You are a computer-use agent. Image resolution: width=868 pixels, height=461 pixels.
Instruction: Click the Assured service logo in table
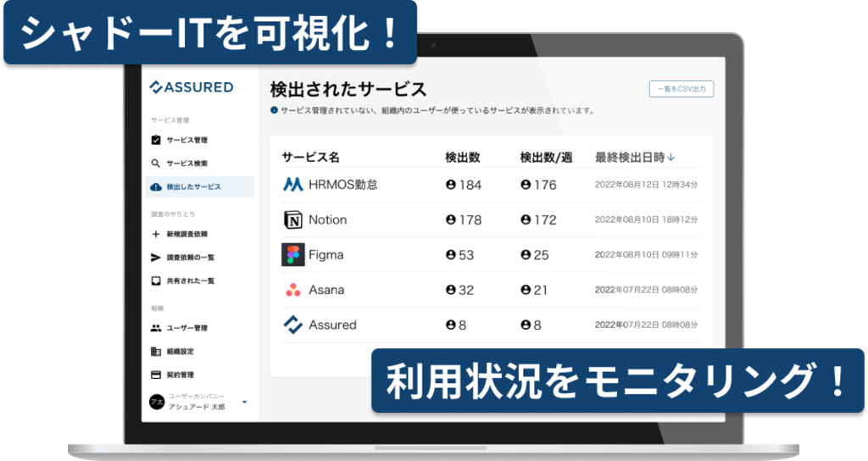[x=292, y=325]
